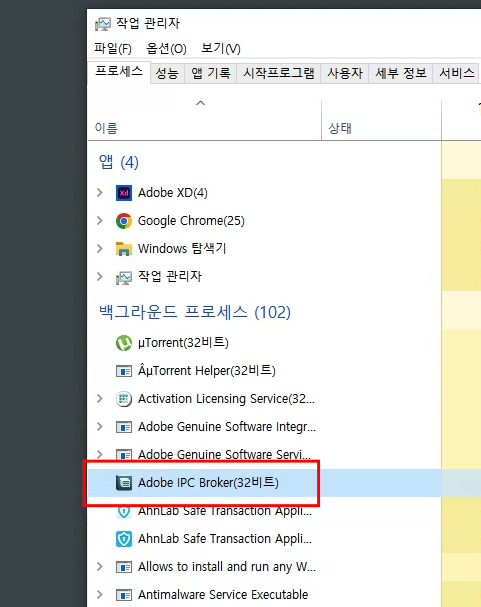Image resolution: width=481 pixels, height=607 pixels.
Task: Select the µTorrent(32비트) process text
Action: [183, 343]
